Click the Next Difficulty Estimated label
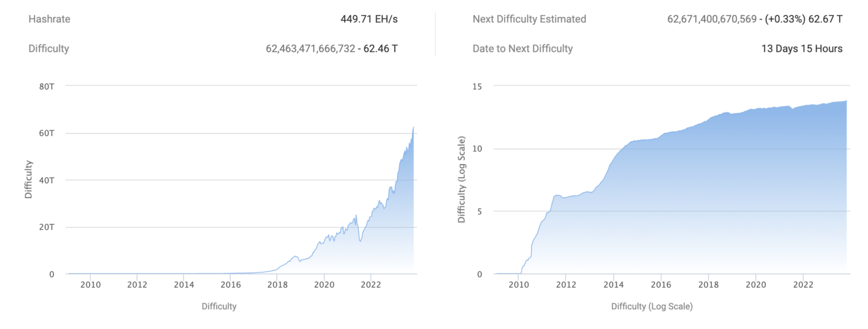Viewport: 868px width, 329px height. (x=529, y=19)
